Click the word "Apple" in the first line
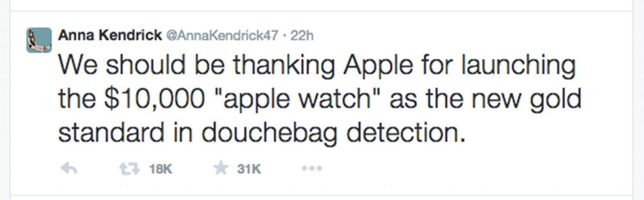This screenshot has width=644, height=200. [378, 65]
